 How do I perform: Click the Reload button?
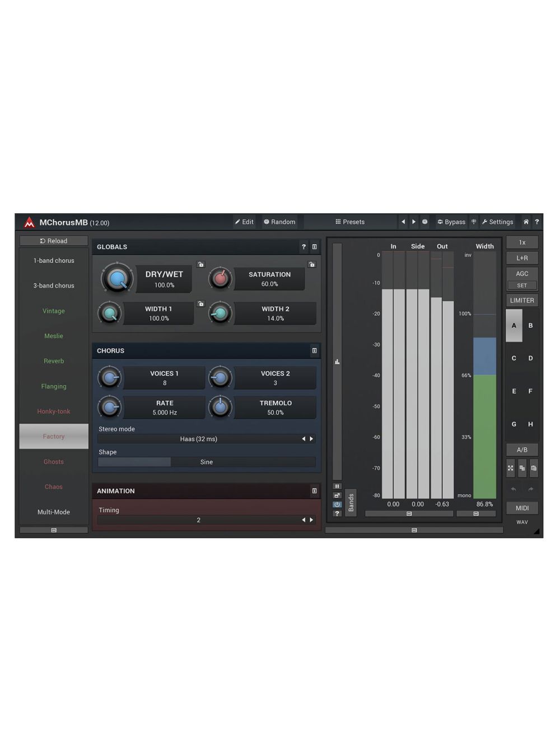coord(54,241)
